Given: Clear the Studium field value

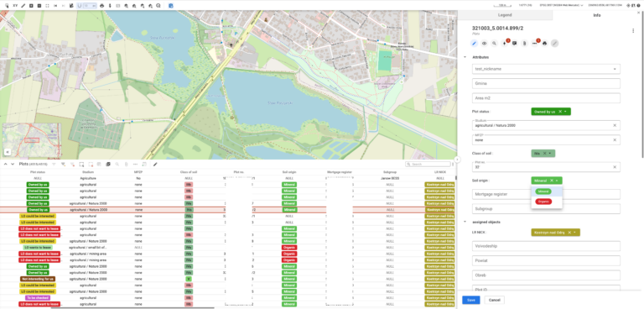Looking at the screenshot, I should pos(615,125).
